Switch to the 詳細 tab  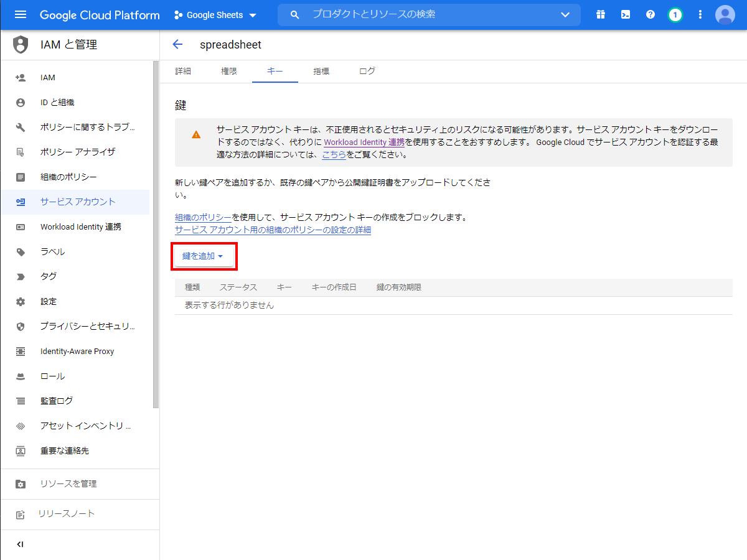click(183, 72)
